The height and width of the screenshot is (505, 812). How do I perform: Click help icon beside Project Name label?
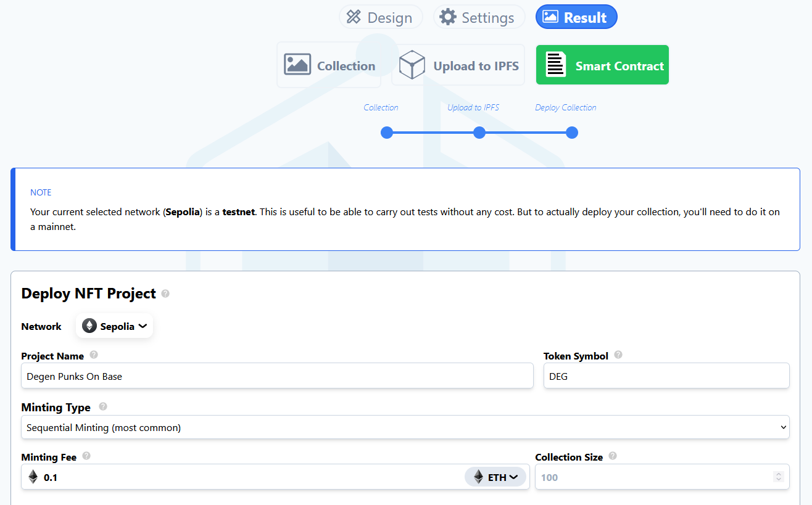pyautogui.click(x=94, y=355)
